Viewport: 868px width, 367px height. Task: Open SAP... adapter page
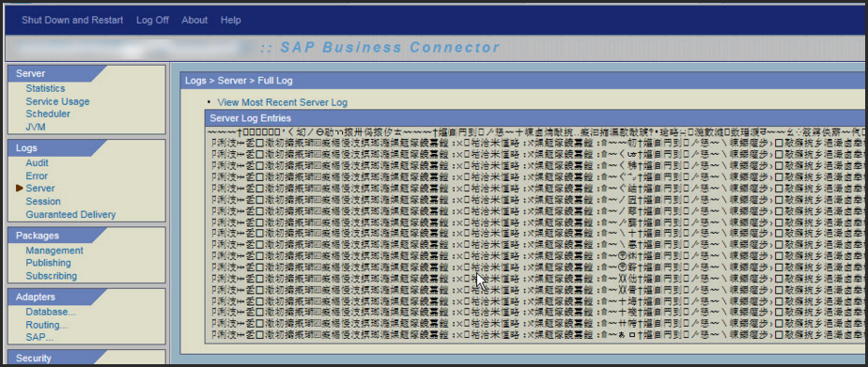(39, 337)
